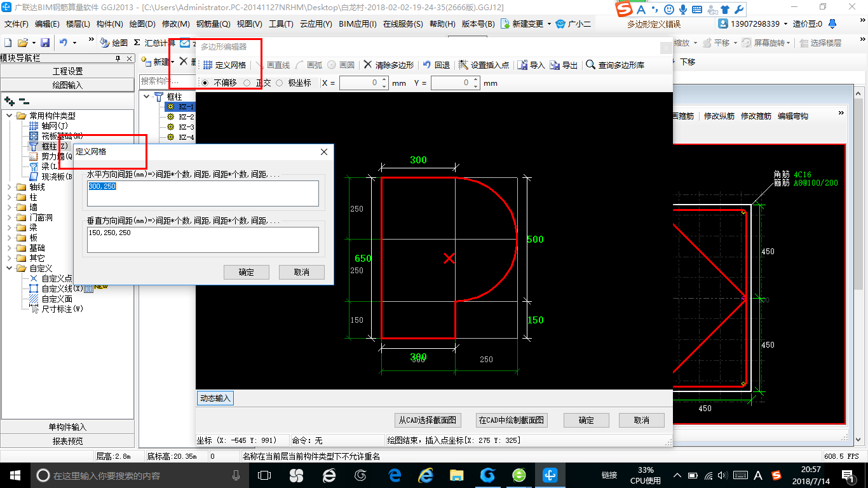Open the 帮助(H) menu
The image size is (868, 488).
(x=442, y=24)
